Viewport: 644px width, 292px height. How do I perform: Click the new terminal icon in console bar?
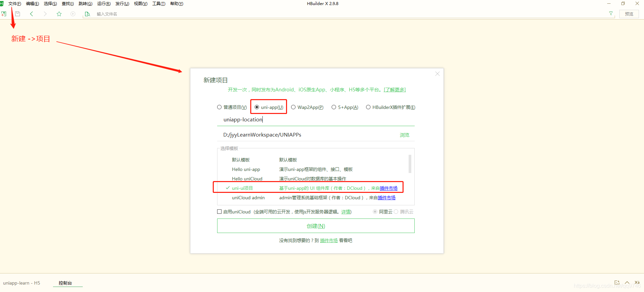point(617,283)
